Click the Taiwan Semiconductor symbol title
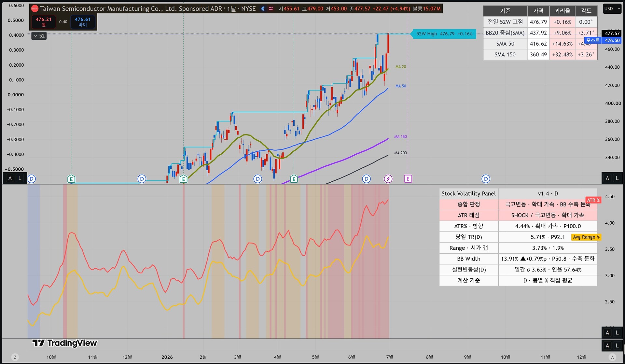This screenshot has width=625, height=364. [x=148, y=9]
